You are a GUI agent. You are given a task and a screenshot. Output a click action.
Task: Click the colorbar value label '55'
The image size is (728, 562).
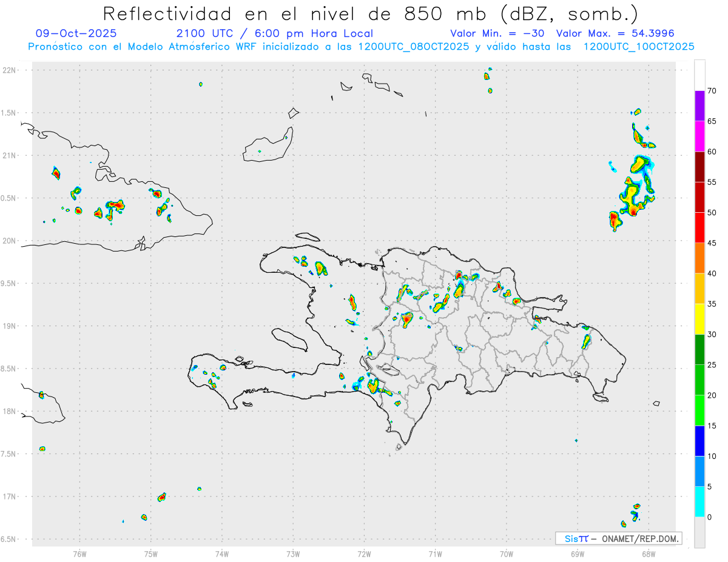click(x=712, y=182)
